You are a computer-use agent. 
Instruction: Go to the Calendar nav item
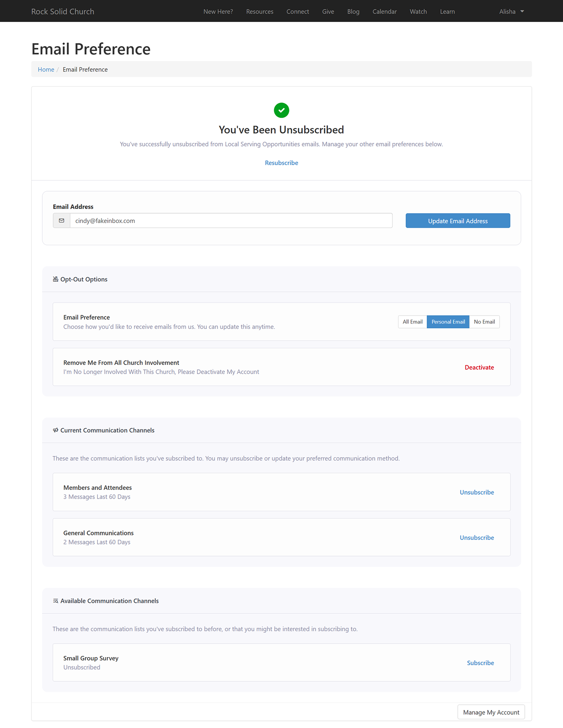pos(384,11)
